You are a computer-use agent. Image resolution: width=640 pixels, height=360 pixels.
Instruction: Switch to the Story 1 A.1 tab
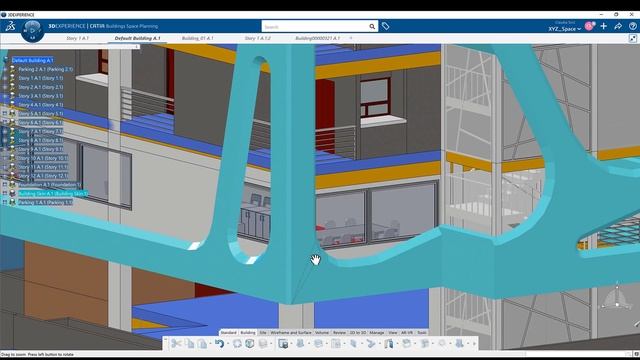coord(77,38)
